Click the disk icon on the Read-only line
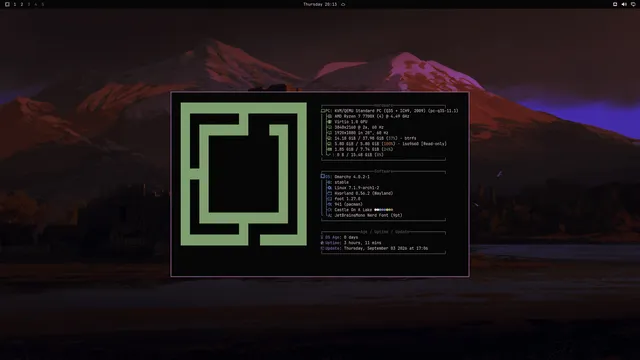640x360 pixels. click(329, 144)
